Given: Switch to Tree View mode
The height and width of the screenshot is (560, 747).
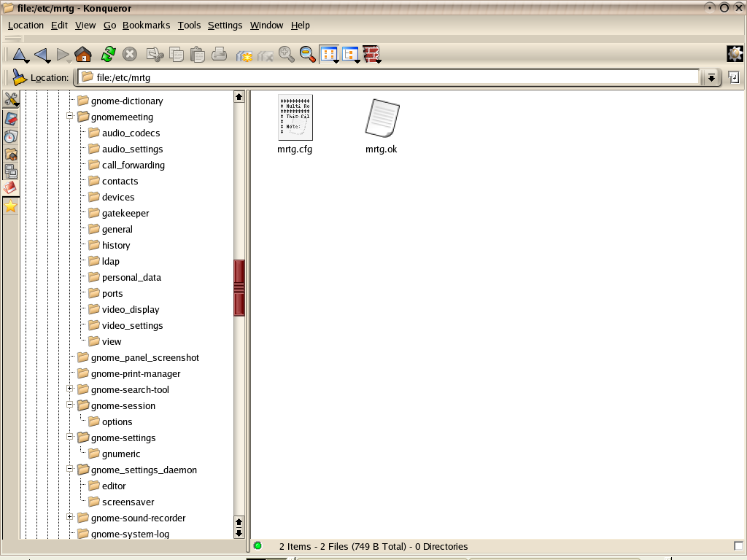Looking at the screenshot, I should 351,54.
